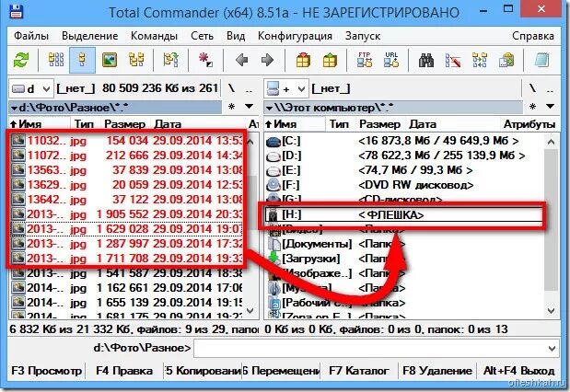
Task: Click Alt+F4 Выход button
Action: click(518, 371)
